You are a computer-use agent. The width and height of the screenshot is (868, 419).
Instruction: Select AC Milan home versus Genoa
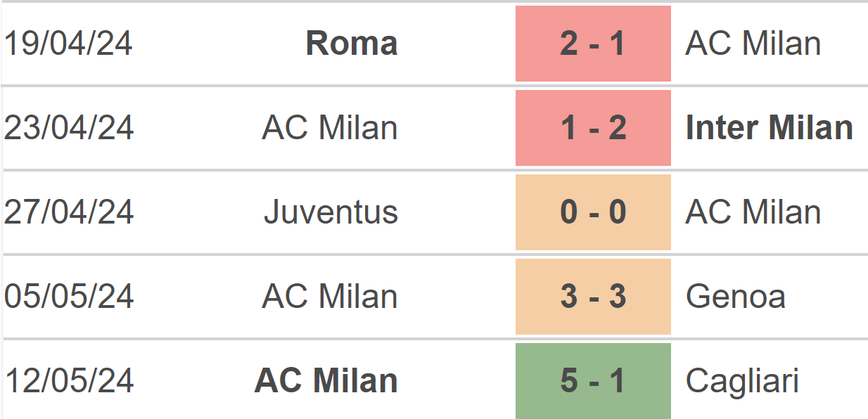(330, 297)
